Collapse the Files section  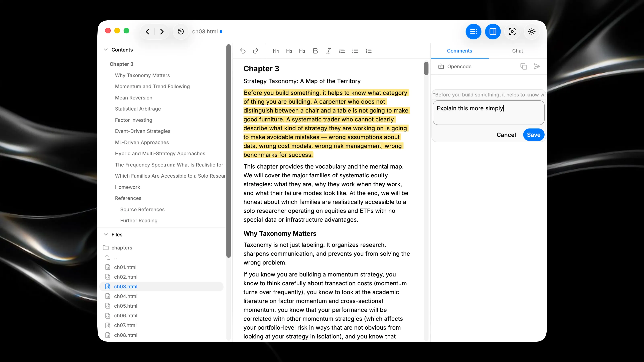pos(106,234)
